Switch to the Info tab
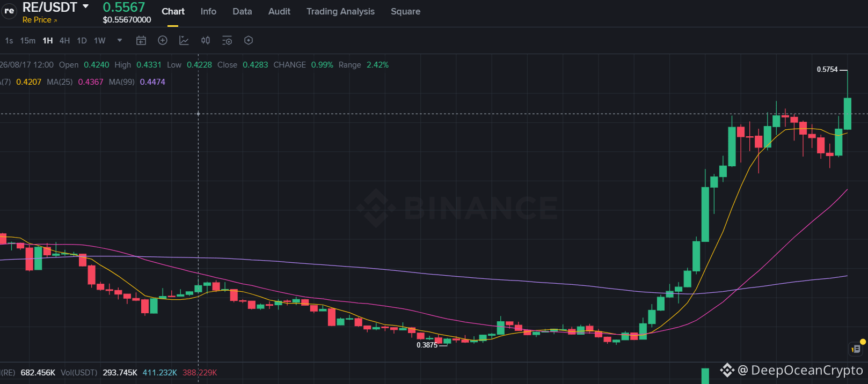Viewport: 868px width, 384px height. coord(208,11)
